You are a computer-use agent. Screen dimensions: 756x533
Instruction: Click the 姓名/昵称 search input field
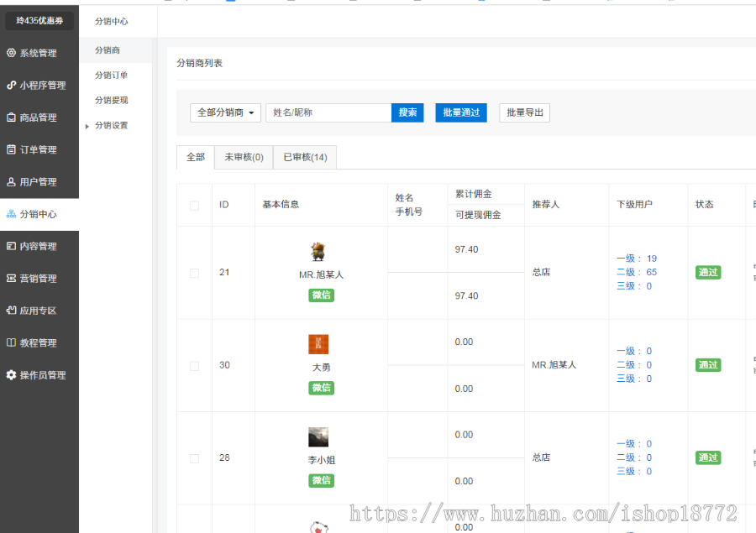[x=328, y=112]
